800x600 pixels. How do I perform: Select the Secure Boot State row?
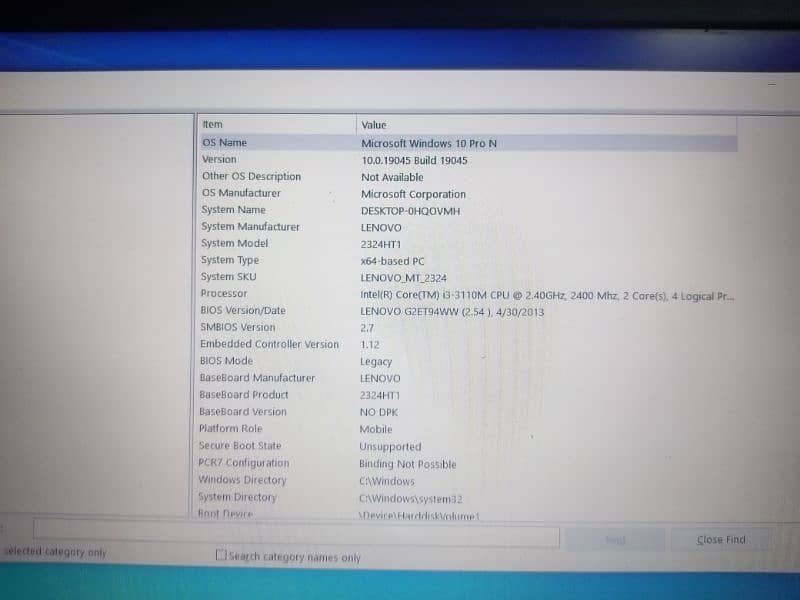[x=240, y=446]
